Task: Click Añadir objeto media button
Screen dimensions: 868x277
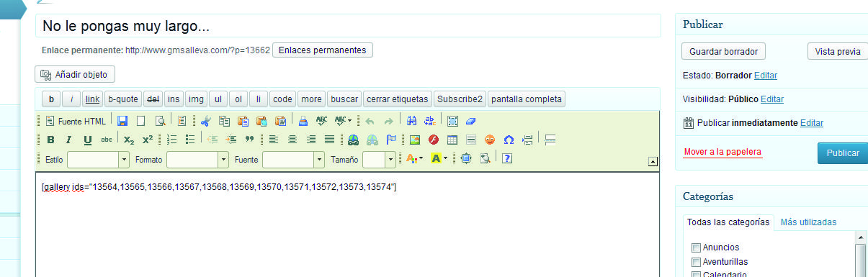Action: (x=75, y=74)
